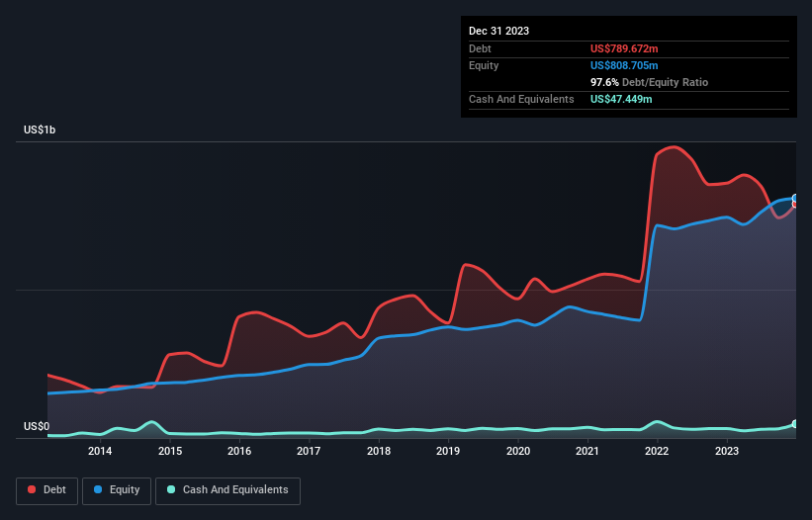Click the 2017 x-axis label

[309, 451]
